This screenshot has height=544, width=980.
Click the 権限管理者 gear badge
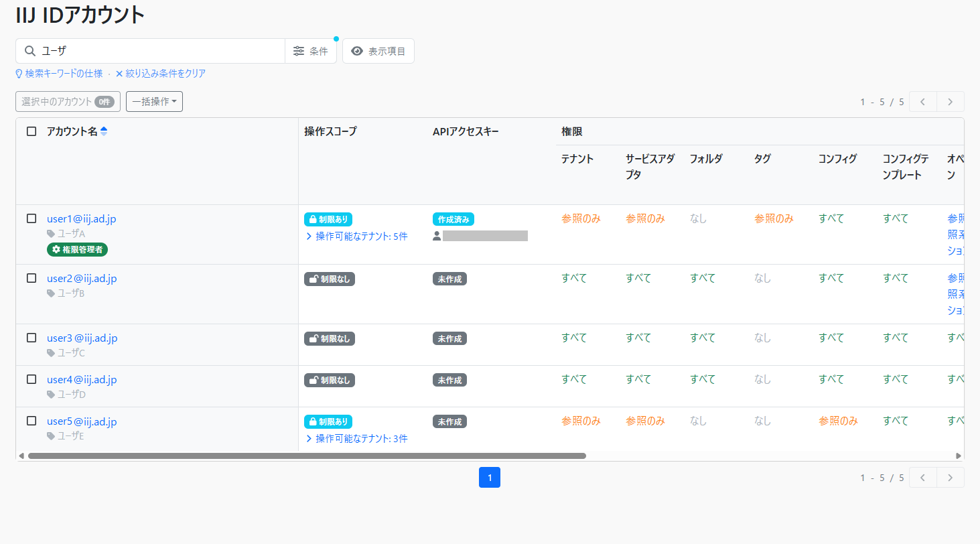(78, 249)
